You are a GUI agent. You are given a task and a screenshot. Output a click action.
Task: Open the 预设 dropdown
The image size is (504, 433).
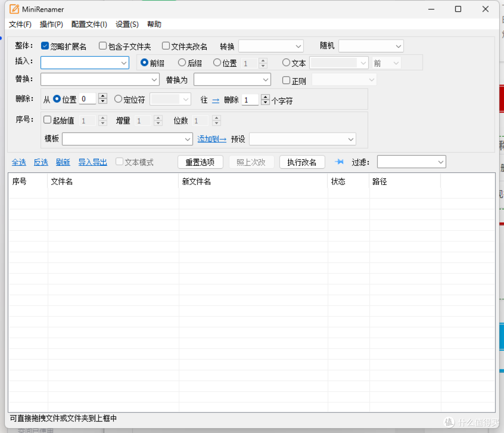[302, 139]
